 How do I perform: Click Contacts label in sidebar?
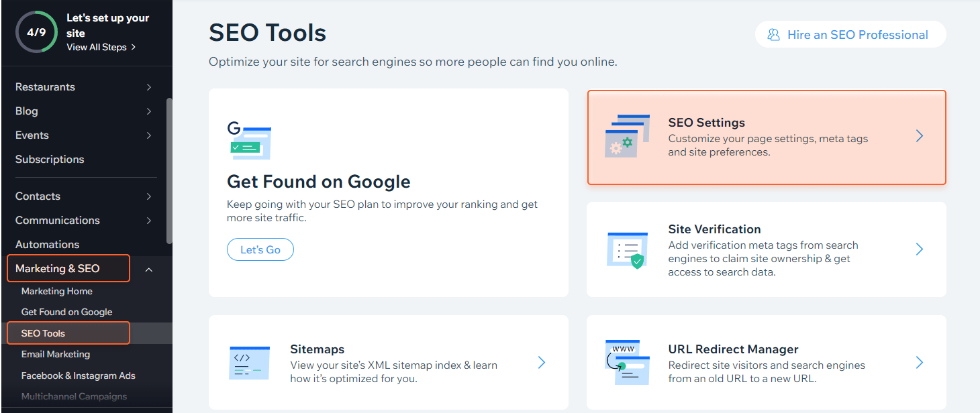coord(38,196)
